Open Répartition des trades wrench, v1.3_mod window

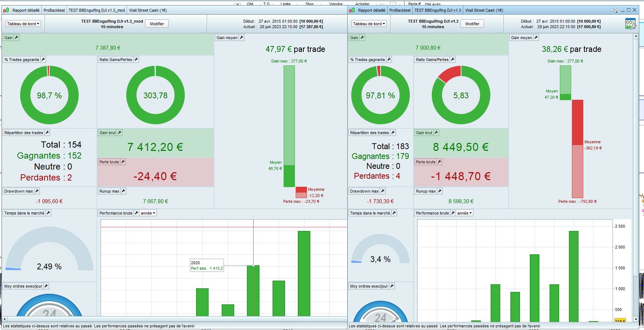click(x=47, y=133)
